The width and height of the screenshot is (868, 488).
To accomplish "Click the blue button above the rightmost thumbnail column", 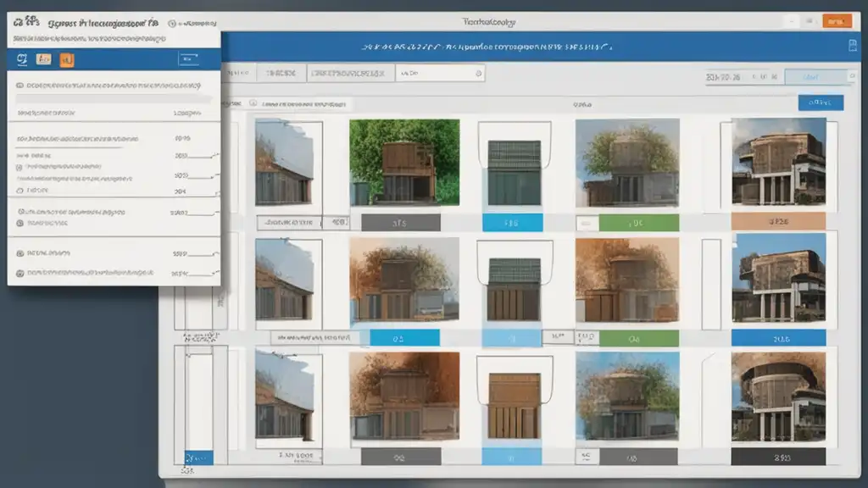I will pyautogui.click(x=821, y=103).
